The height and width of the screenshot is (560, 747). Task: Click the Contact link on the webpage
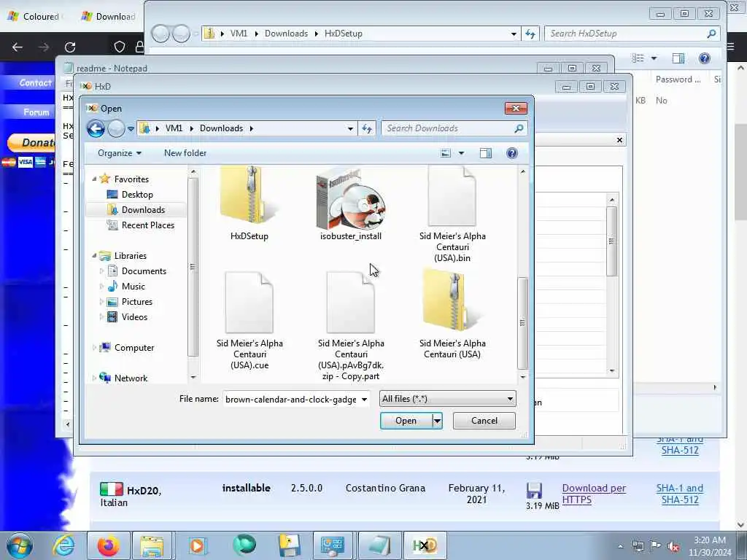pos(35,83)
